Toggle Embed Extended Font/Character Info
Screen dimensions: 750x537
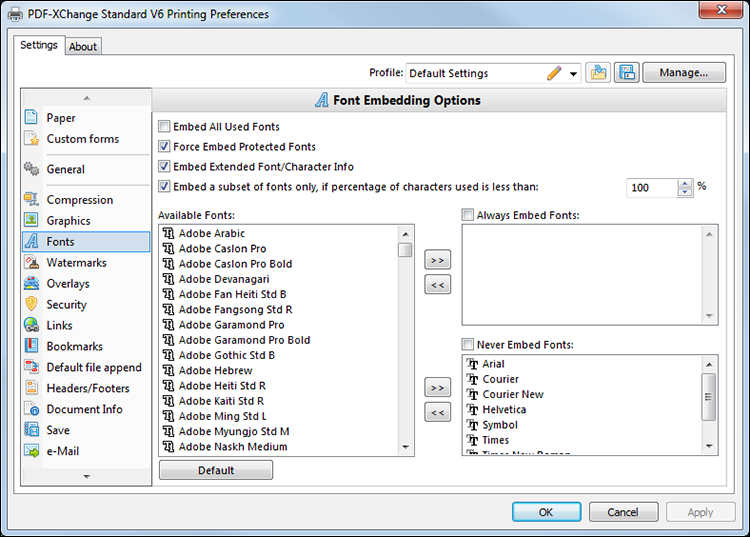pos(164,166)
